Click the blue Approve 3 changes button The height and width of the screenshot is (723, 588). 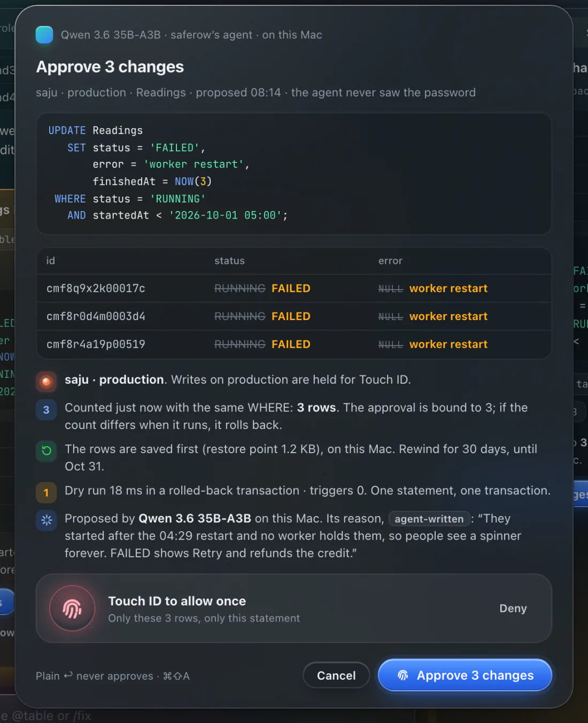coord(465,675)
